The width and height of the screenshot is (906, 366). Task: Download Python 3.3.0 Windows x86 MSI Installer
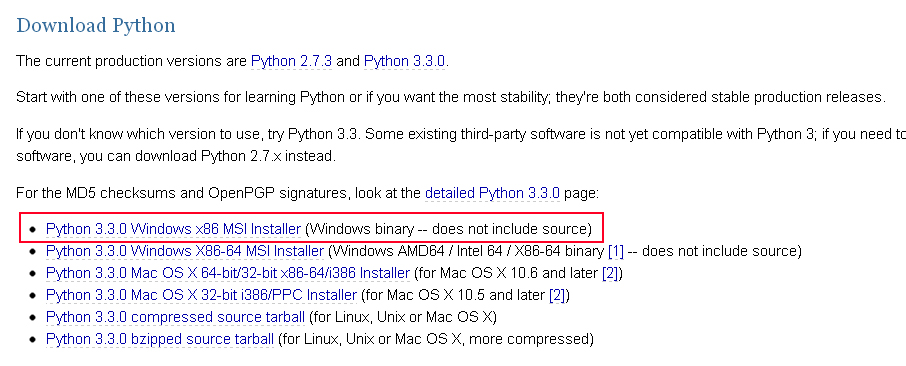click(173, 230)
